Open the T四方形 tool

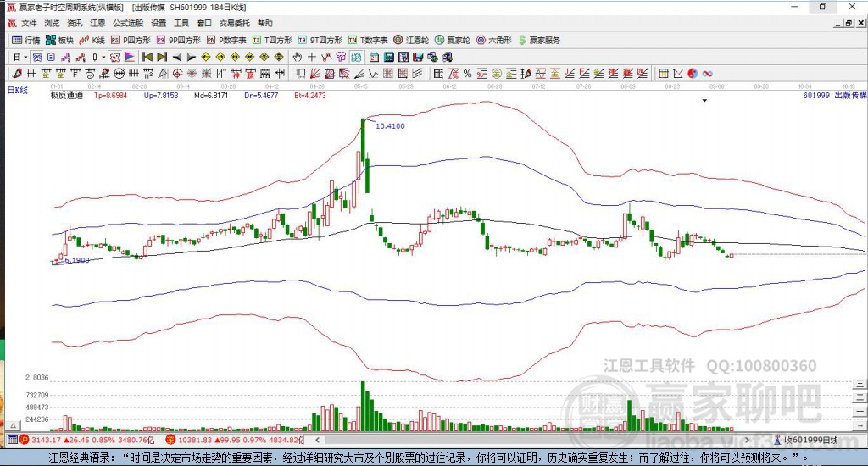272,40
